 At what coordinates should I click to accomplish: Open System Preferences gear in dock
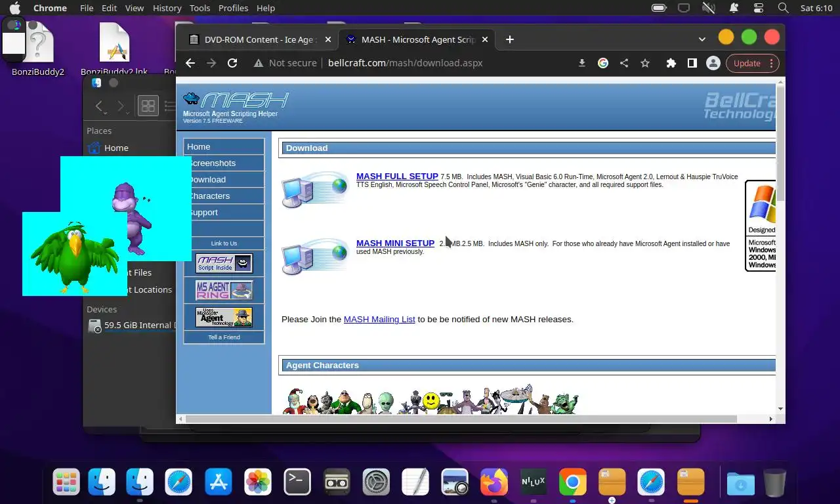click(376, 482)
